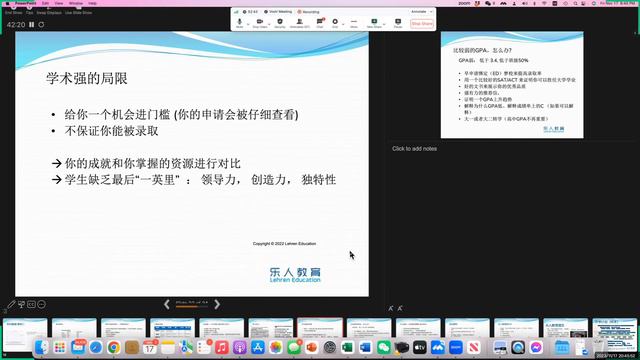This screenshot has width=640, height=360.
Task: Open Finder from the Dock
Action: (x=41, y=348)
